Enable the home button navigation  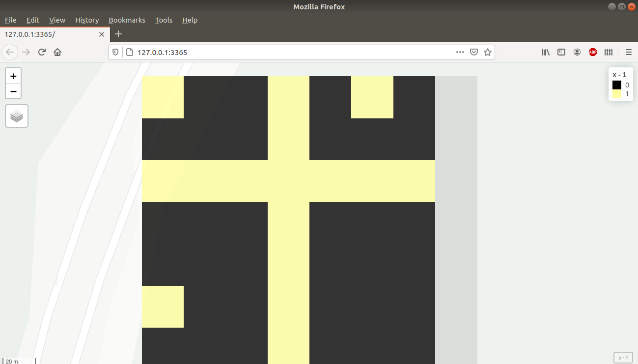tap(57, 52)
